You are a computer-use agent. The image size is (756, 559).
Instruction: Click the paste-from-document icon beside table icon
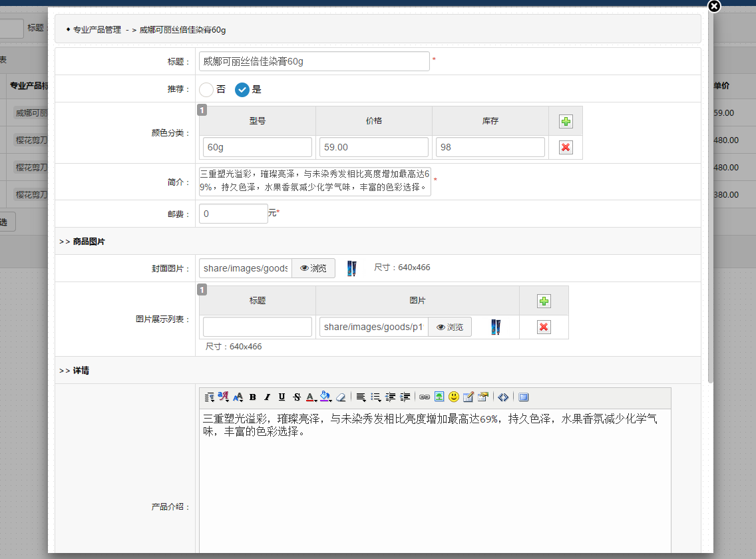(x=483, y=397)
